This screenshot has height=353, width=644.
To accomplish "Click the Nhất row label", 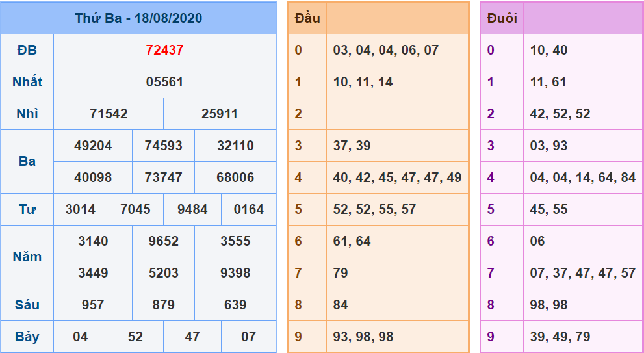I will (27, 82).
